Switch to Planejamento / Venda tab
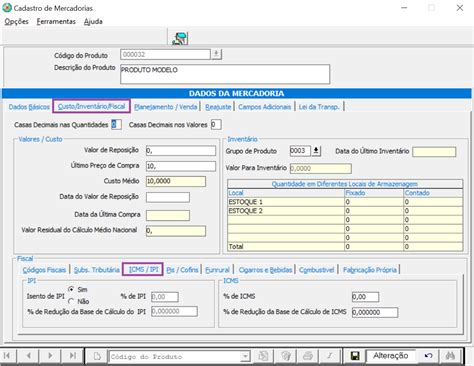 click(166, 107)
